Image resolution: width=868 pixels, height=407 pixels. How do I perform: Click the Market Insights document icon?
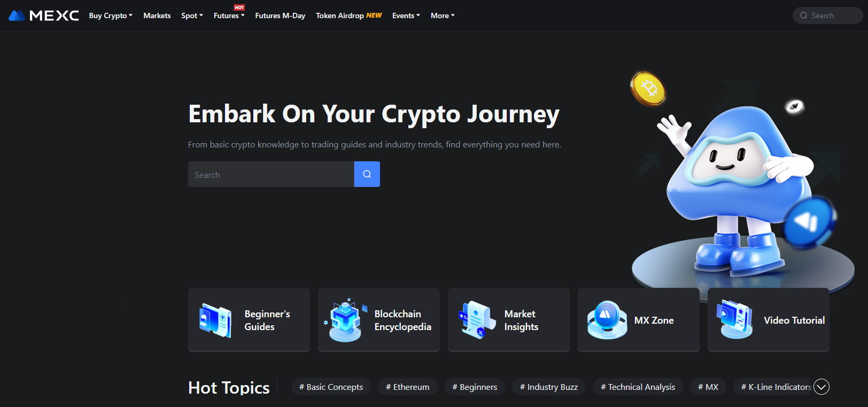coord(477,320)
